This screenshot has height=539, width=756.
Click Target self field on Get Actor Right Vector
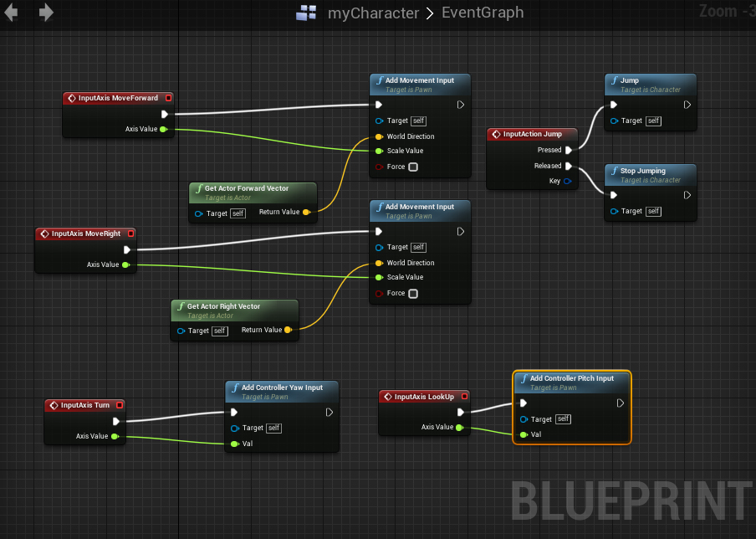click(219, 331)
